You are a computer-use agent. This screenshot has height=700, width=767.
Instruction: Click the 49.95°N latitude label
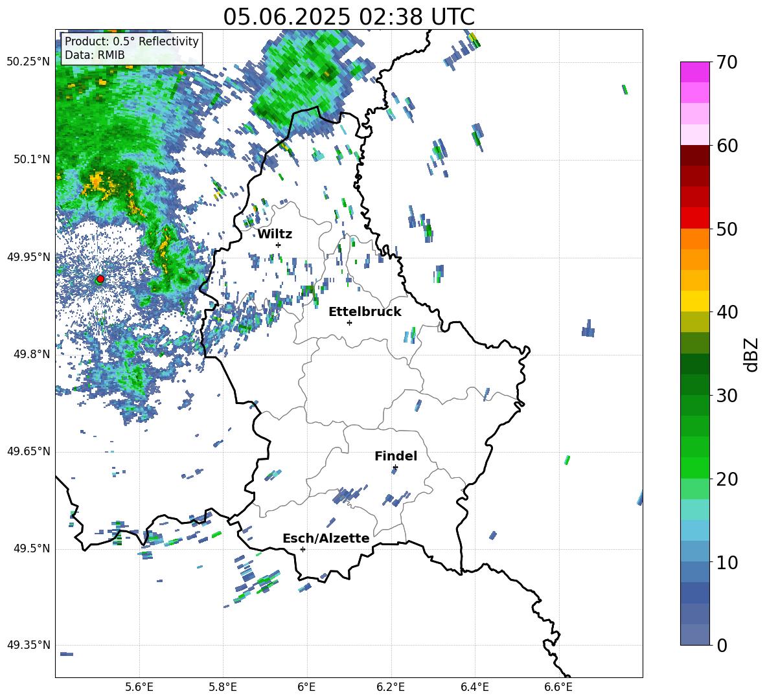(x=29, y=256)
